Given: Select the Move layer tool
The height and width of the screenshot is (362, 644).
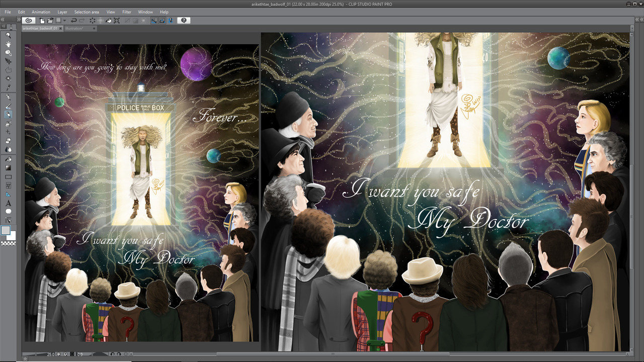Looking at the screenshot, I should [8, 60].
